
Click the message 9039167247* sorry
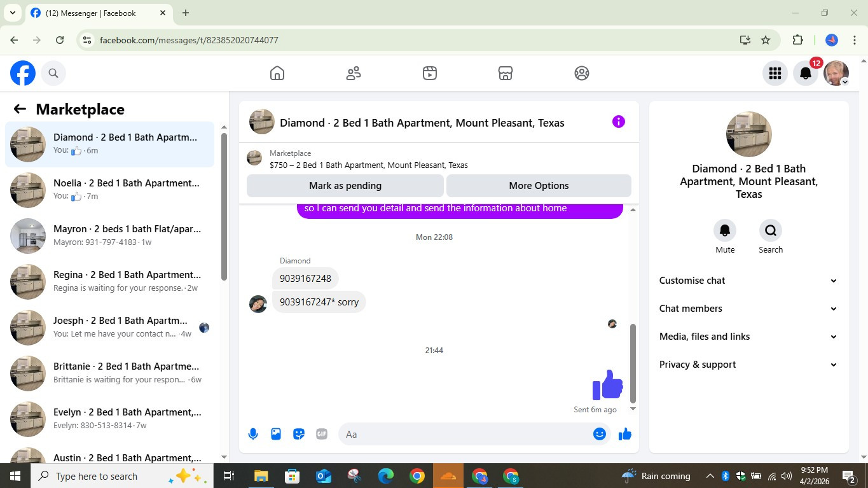319,302
